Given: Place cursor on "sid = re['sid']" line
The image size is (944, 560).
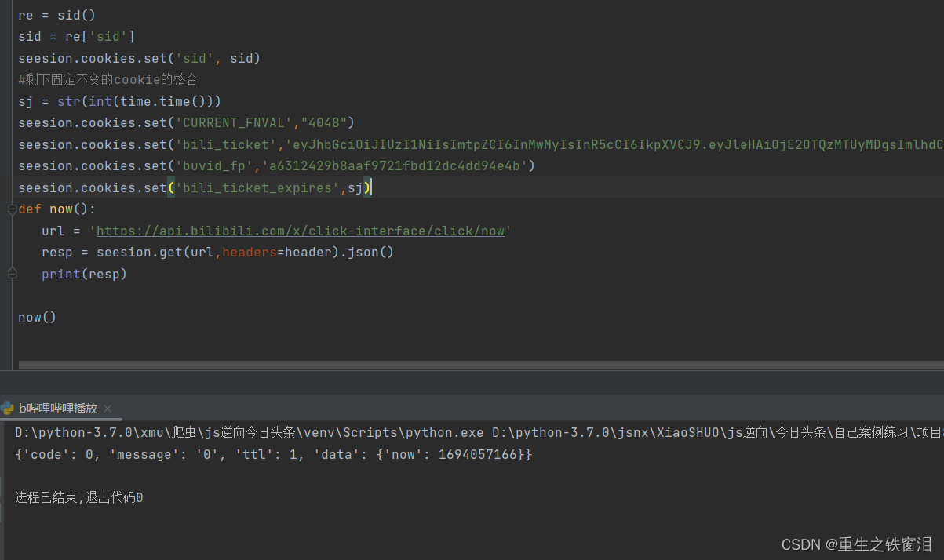Looking at the screenshot, I should (x=76, y=36).
